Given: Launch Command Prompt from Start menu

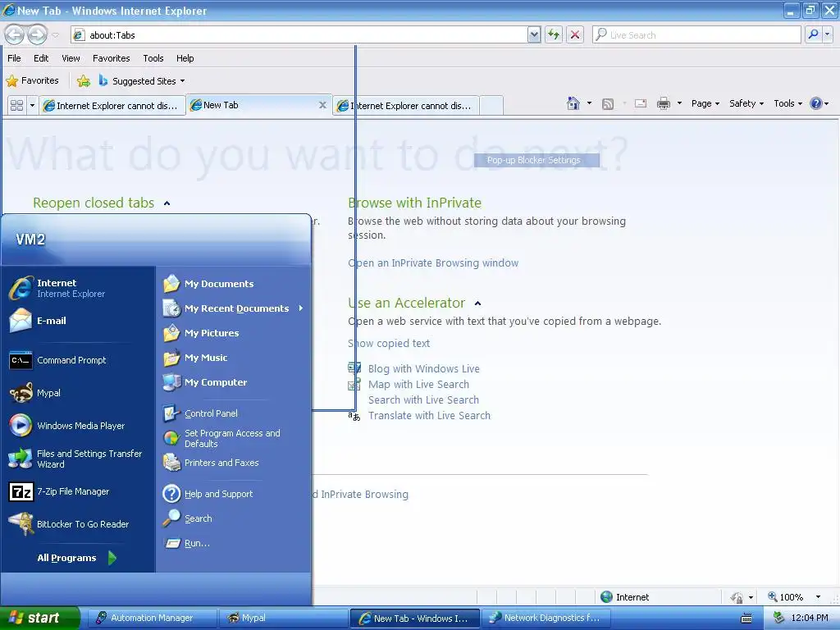Looking at the screenshot, I should 80,360.
